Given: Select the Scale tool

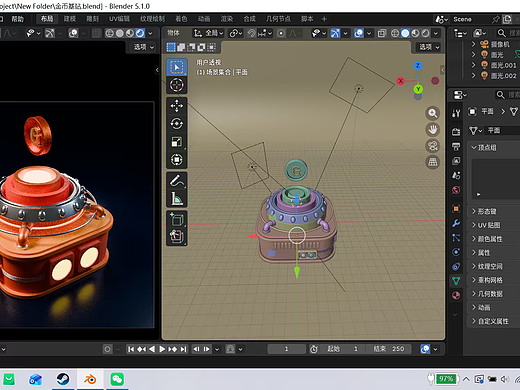Looking at the screenshot, I should click(177, 142).
